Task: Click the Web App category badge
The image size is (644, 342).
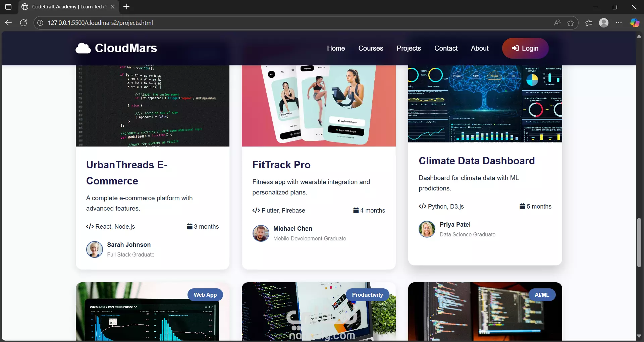Action: [x=205, y=295]
